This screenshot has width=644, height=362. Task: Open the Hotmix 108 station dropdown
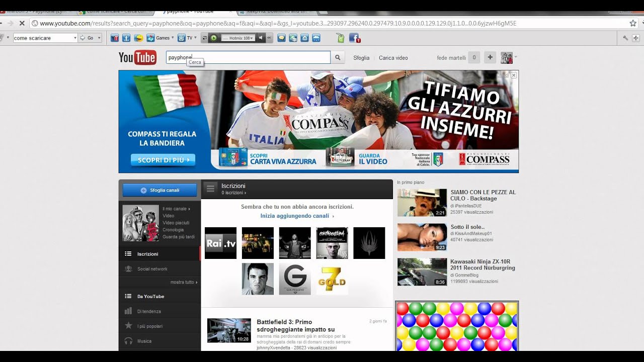237,38
